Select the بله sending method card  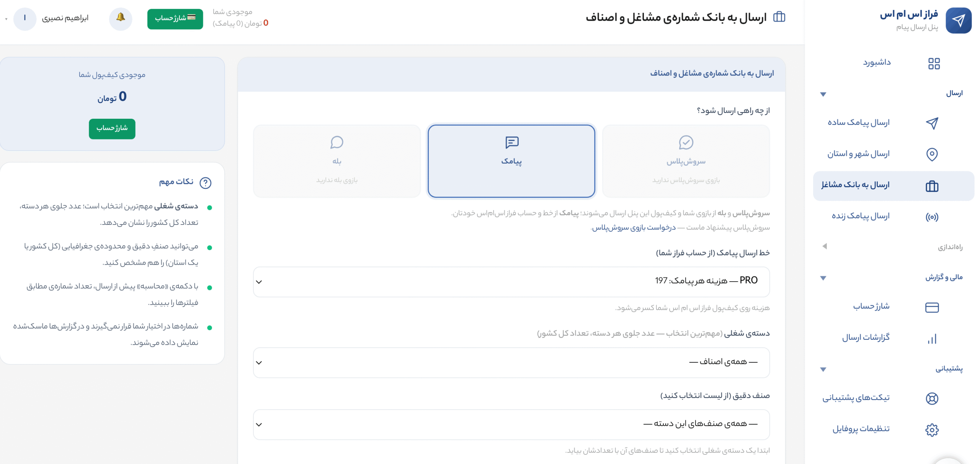pyautogui.click(x=336, y=161)
